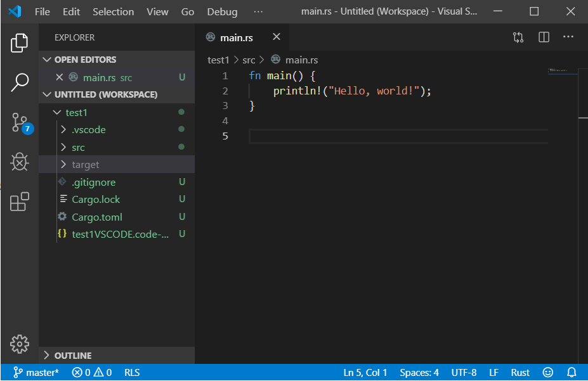The image size is (588, 381).
Task: Split the editor to the right
Action: coord(544,37)
